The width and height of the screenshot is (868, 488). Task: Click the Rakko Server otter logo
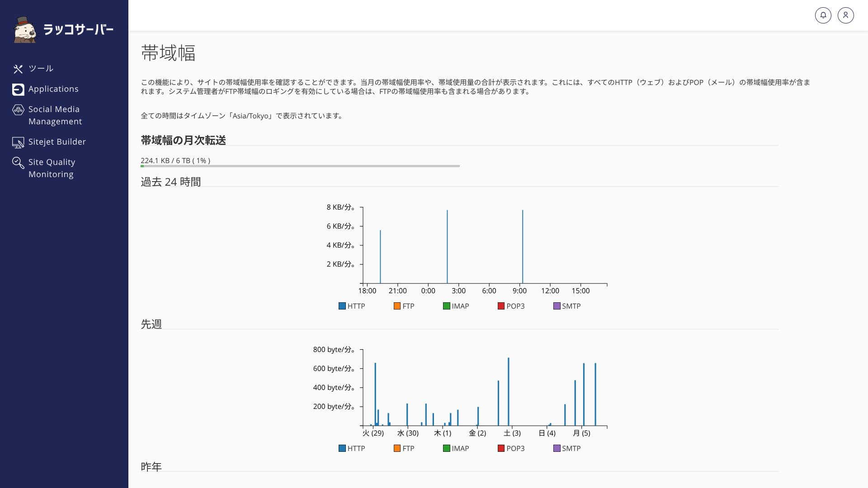point(25,30)
